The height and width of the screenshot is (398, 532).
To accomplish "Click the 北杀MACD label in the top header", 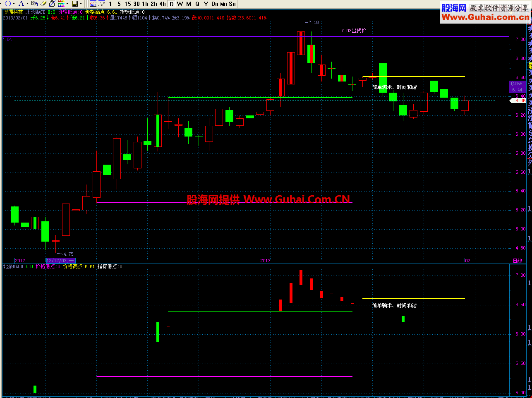I will (x=36, y=12).
